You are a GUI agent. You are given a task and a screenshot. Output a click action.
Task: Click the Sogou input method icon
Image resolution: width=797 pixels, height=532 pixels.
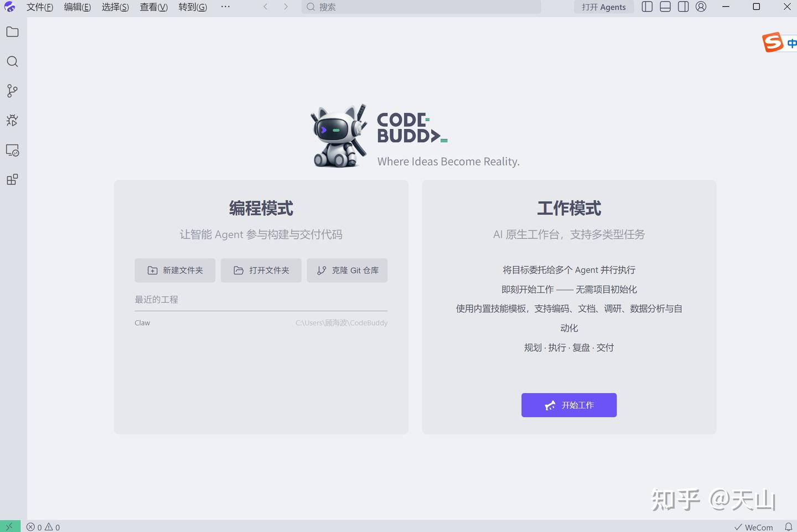(x=773, y=42)
